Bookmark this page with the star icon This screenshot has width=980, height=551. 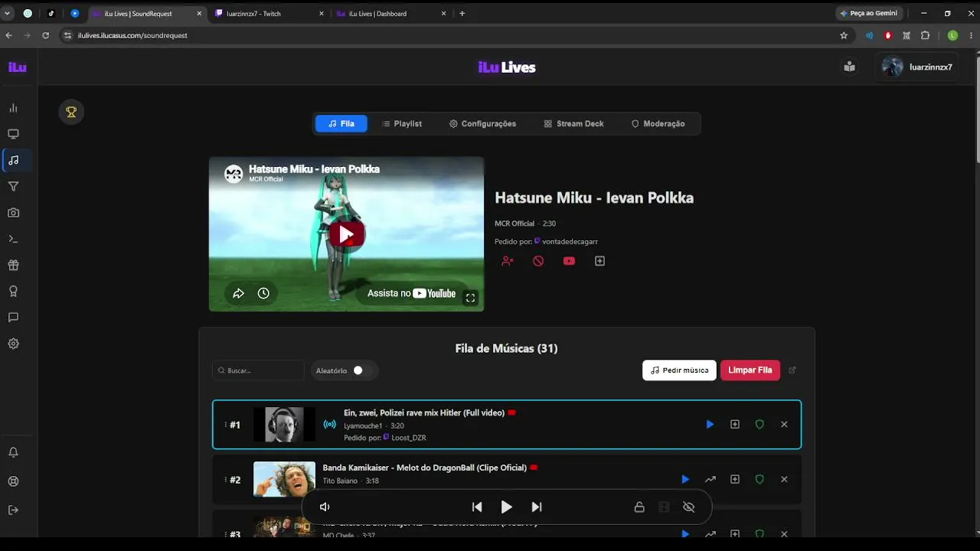click(x=844, y=35)
